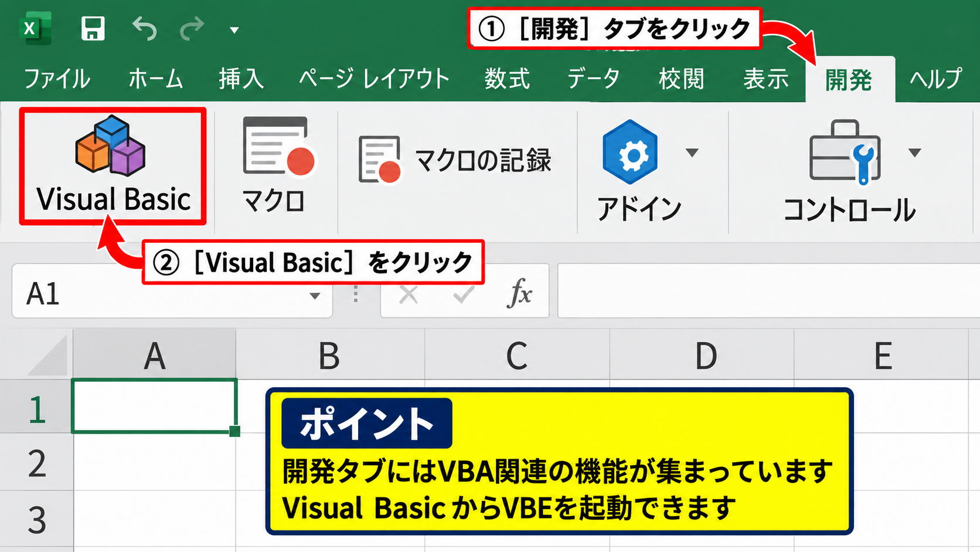Switch to the 数式 tab
This screenshot has height=552, width=980.
click(x=508, y=79)
